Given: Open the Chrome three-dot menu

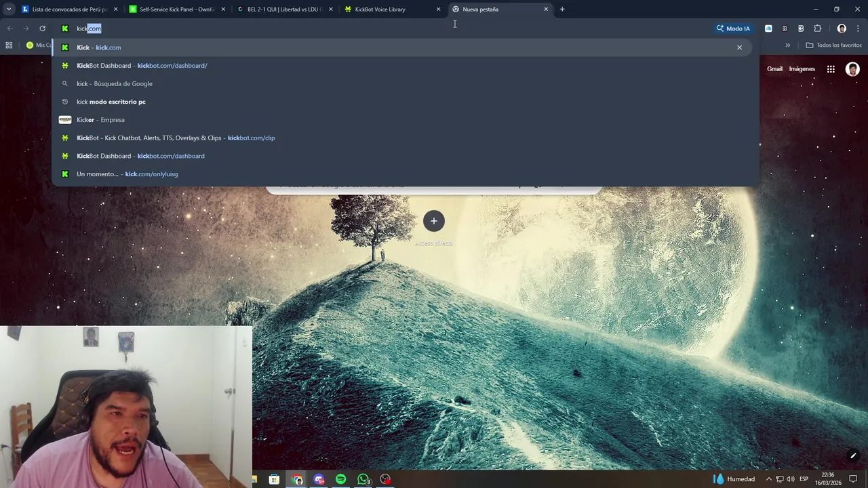Looking at the screenshot, I should click(x=858, y=28).
